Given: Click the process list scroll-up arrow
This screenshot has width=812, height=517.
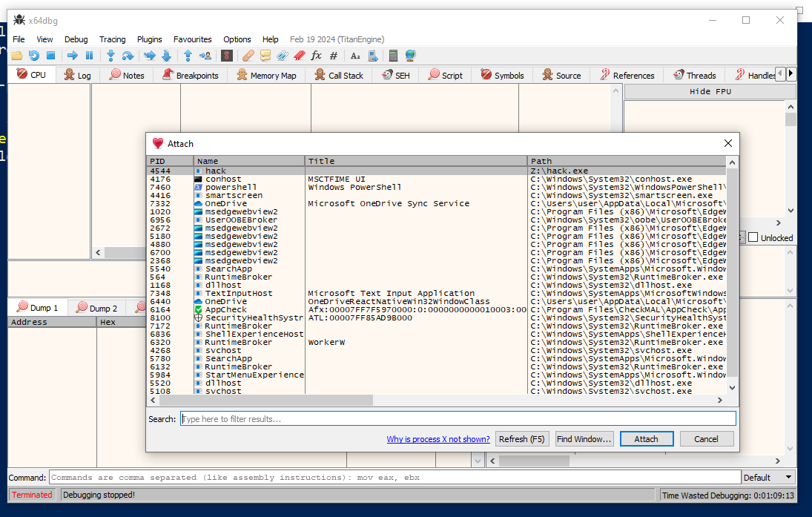Looking at the screenshot, I should tap(732, 162).
